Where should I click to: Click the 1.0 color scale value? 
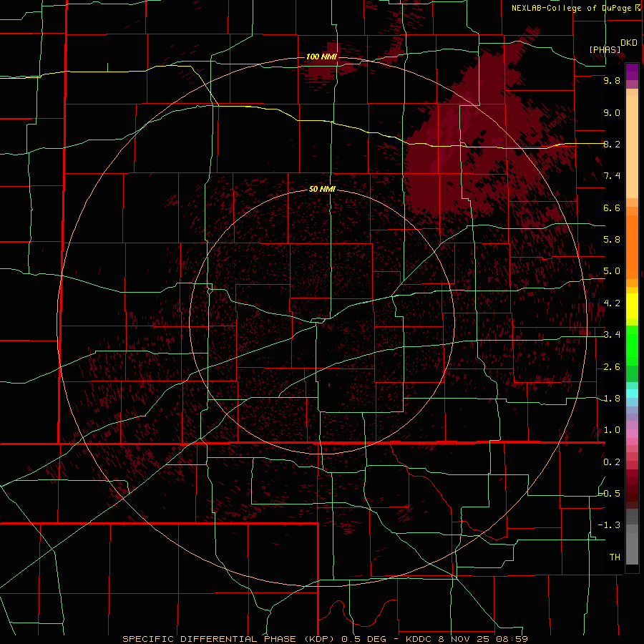(612, 430)
